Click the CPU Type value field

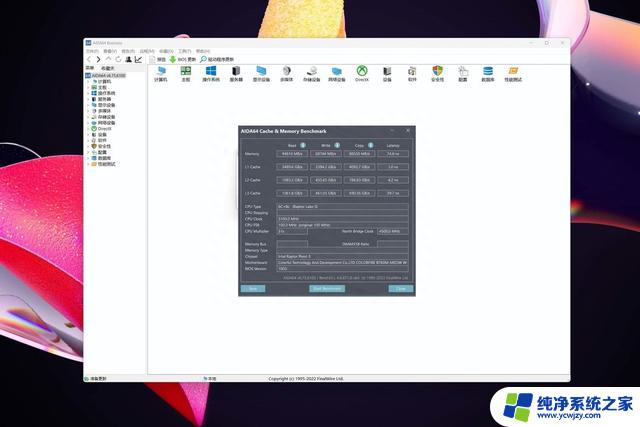click(x=342, y=207)
